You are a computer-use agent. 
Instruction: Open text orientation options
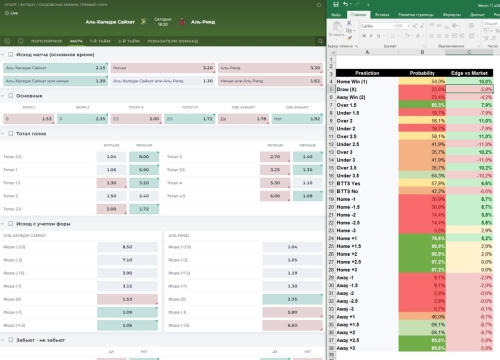click(x=455, y=26)
